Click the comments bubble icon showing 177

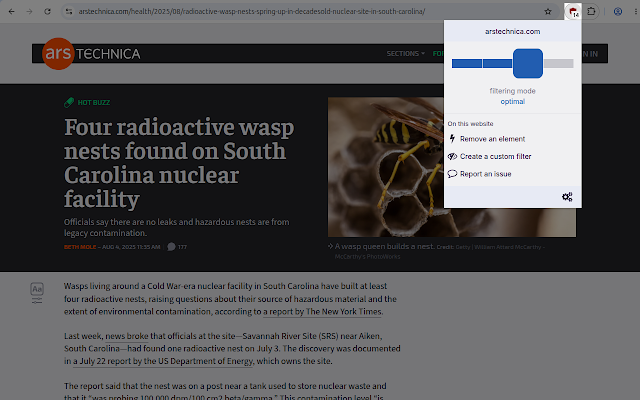[x=171, y=247]
